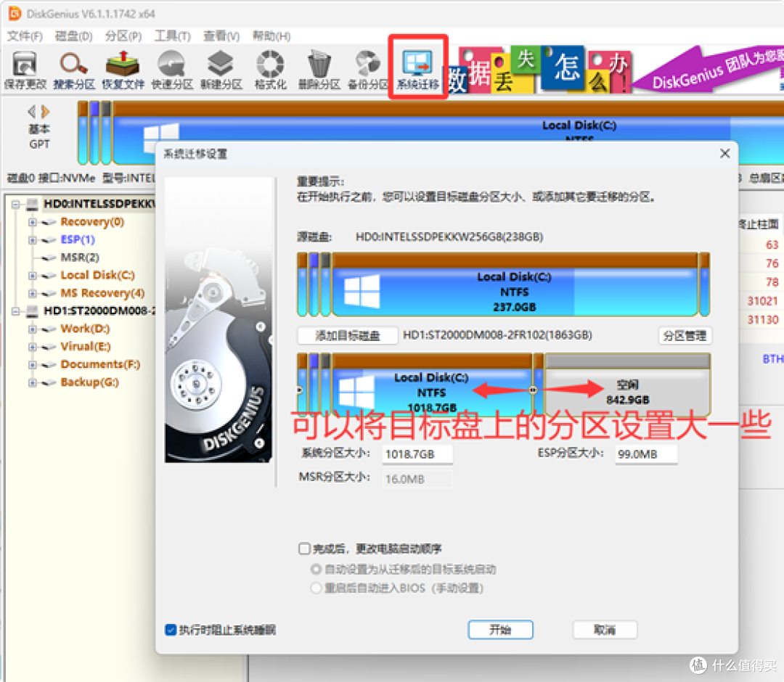784x682 pixels.
Task: Collapse the HD0 disk tree node
Action: pos(15,204)
